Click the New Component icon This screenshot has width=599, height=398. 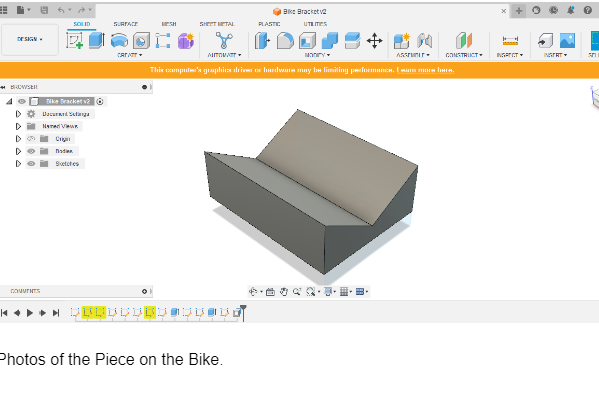click(402, 40)
